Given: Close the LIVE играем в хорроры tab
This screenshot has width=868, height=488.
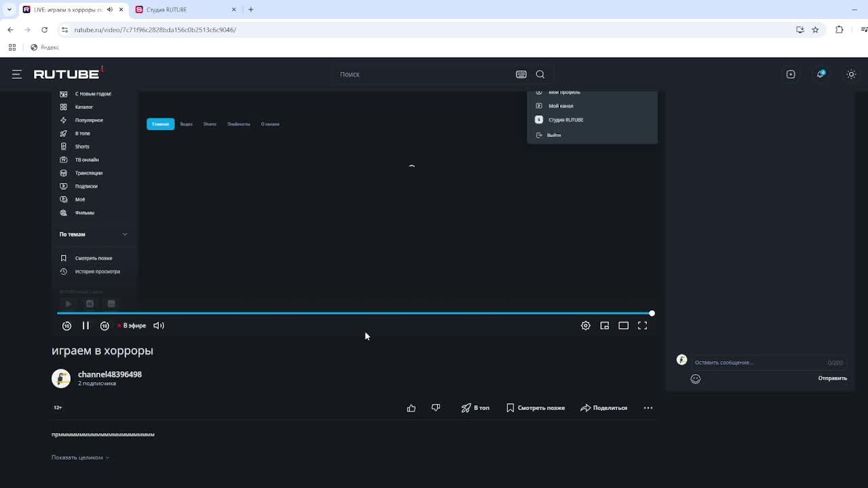Looking at the screenshot, I should pos(121,9).
